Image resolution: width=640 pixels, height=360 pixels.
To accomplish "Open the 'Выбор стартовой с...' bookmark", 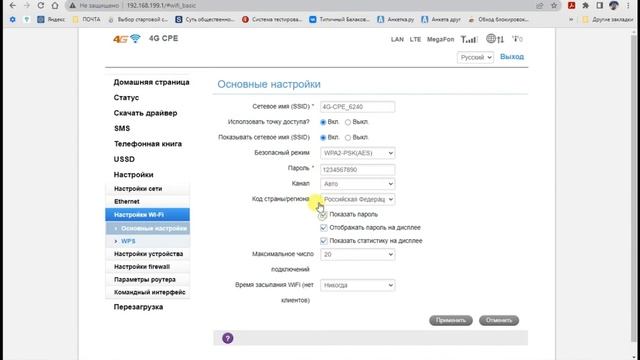I will 138,19.
